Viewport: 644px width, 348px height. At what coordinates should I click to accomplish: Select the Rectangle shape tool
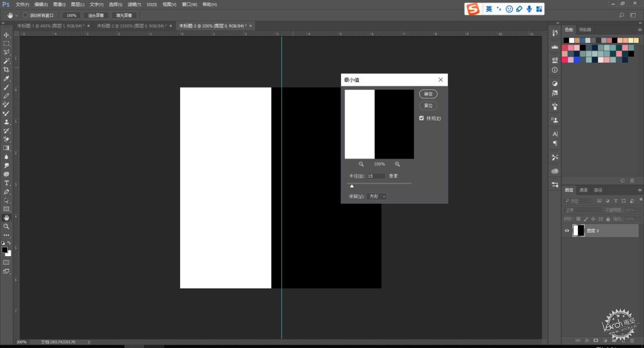tap(6, 209)
